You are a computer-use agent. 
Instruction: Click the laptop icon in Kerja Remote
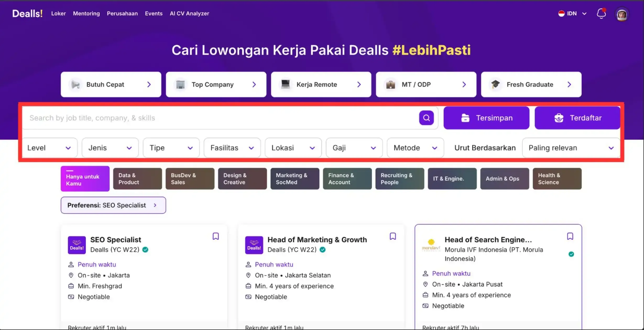point(285,84)
